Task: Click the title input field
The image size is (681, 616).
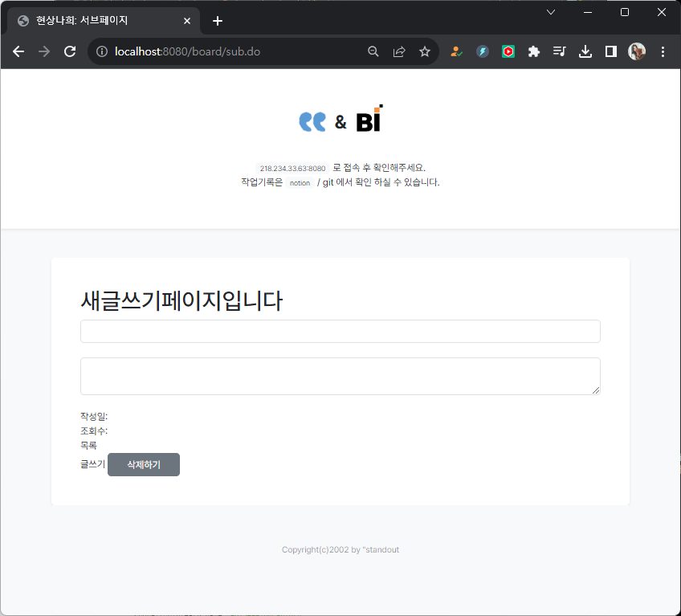Action: coord(340,332)
